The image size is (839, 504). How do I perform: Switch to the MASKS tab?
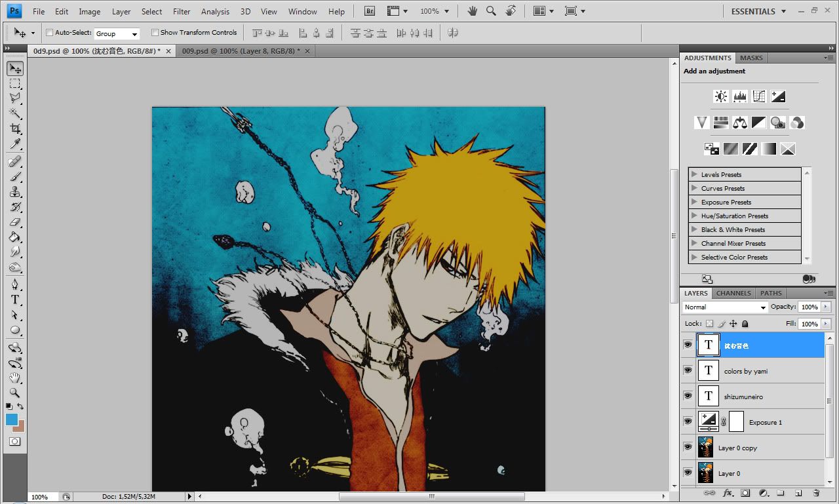(751, 58)
